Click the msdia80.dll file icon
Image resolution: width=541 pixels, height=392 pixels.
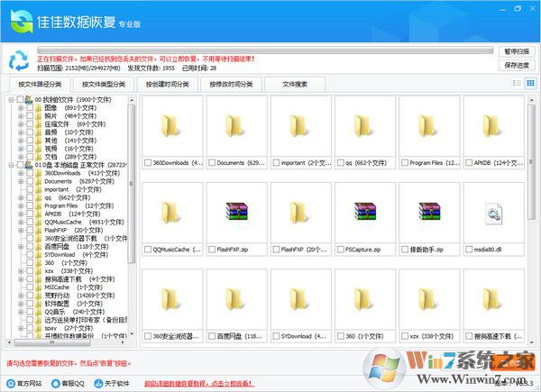(494, 214)
